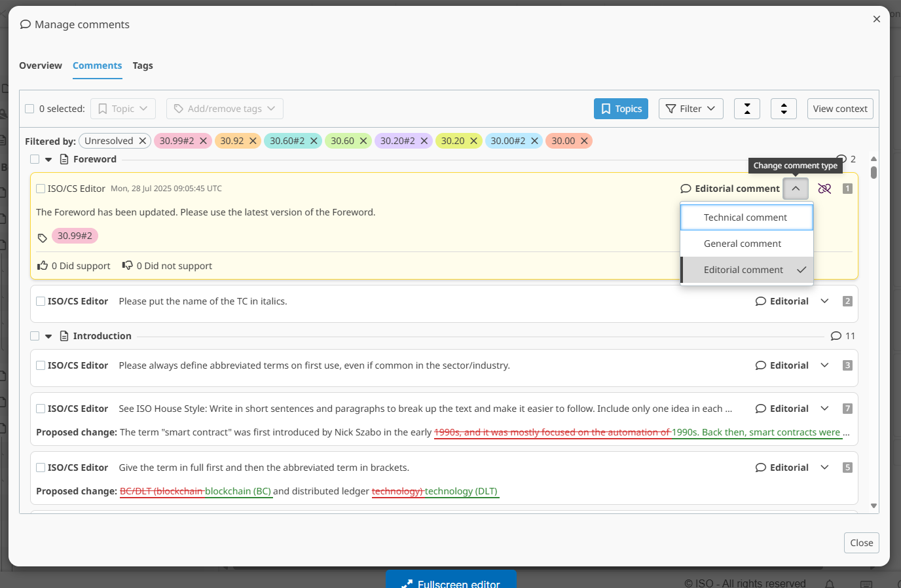Choose Technical comment from the type menu
The height and width of the screenshot is (588, 901).
point(747,217)
